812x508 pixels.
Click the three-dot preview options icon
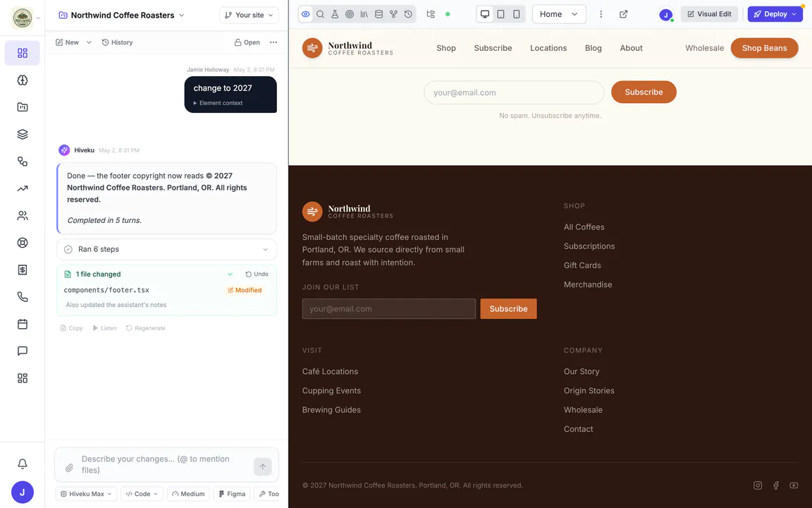point(601,15)
